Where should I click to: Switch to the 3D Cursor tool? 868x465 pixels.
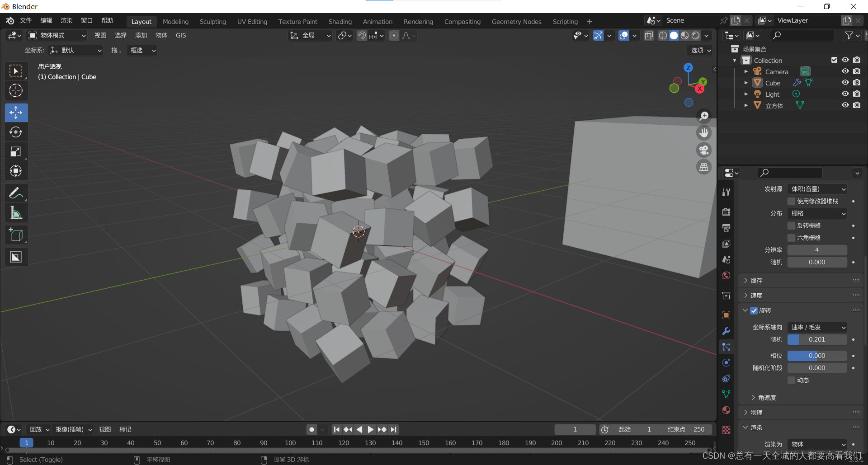tap(16, 90)
